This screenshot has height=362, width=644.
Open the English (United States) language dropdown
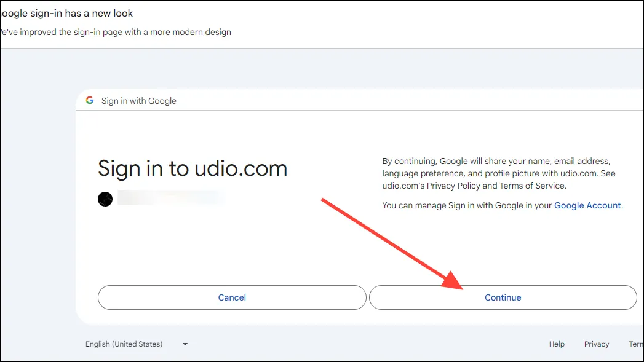click(137, 344)
